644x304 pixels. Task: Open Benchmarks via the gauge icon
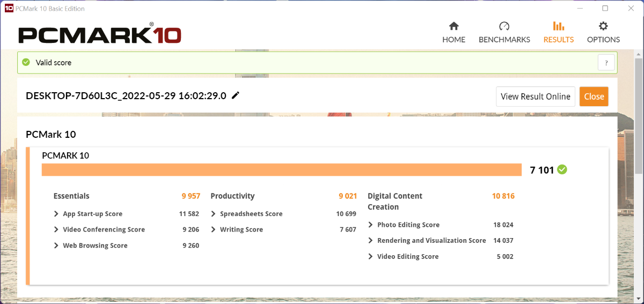click(x=504, y=26)
